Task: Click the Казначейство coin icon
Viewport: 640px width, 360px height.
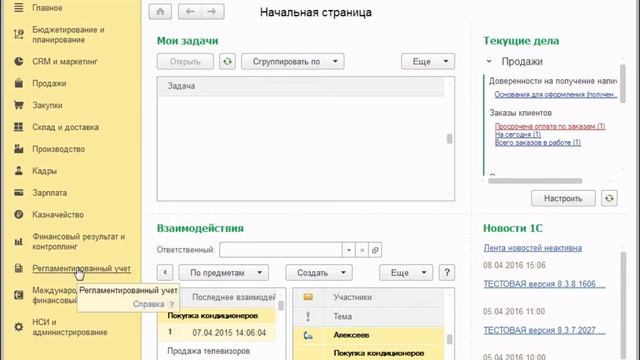Action: coord(19,214)
